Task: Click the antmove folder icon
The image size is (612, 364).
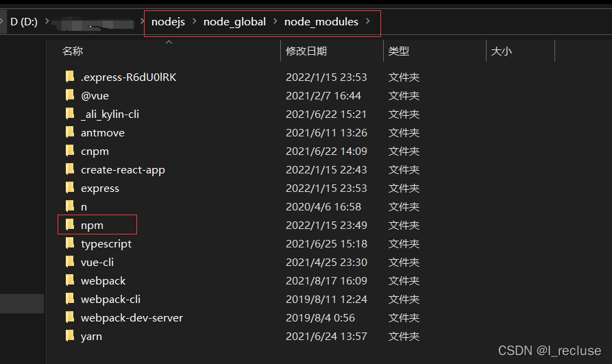Action: [x=70, y=132]
